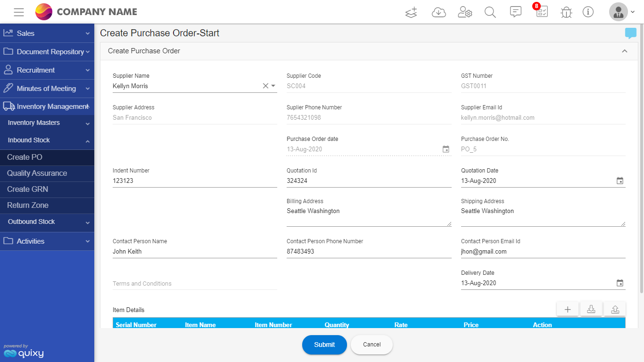Expand the Activities menu
The image size is (644, 362).
coord(47,241)
